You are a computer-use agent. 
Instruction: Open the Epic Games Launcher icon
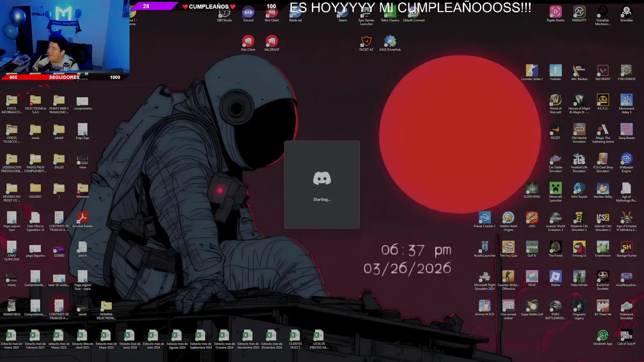[366, 15]
